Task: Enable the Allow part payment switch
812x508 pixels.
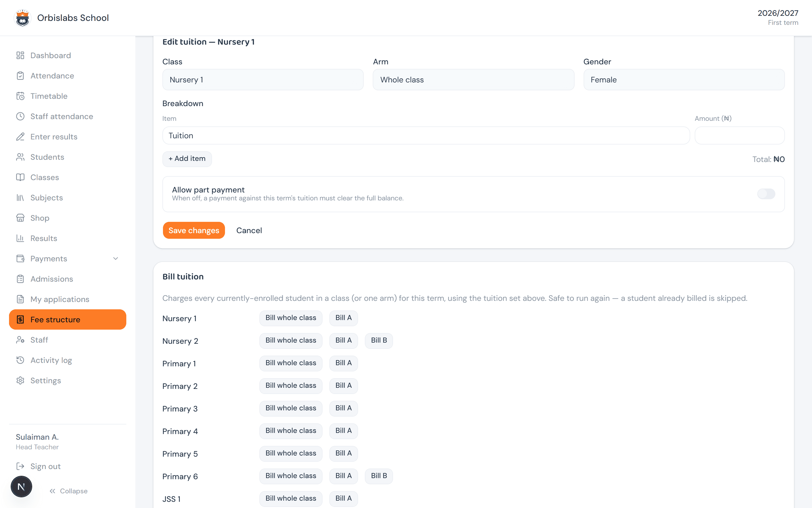Action: 766,194
